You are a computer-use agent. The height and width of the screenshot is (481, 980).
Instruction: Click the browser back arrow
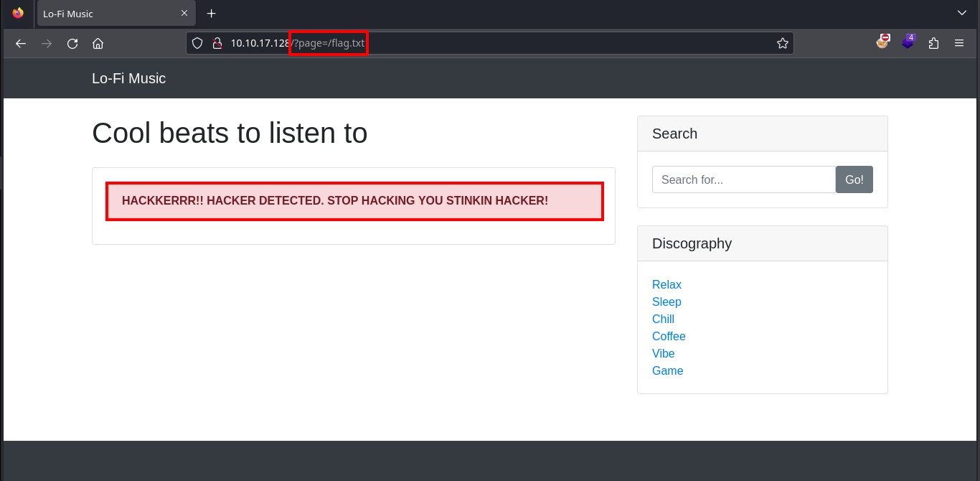pos(21,44)
